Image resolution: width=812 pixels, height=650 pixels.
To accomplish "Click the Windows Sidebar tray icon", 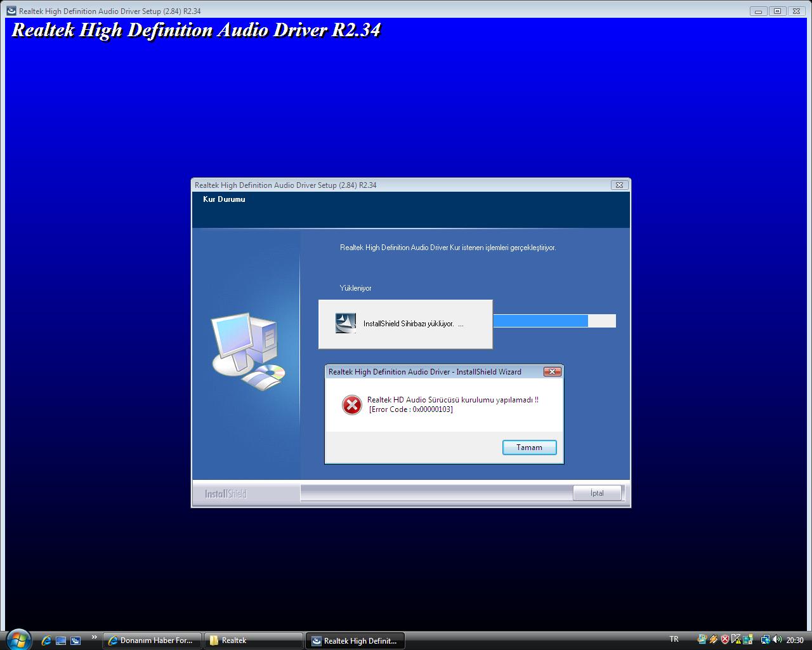I will pos(748,640).
